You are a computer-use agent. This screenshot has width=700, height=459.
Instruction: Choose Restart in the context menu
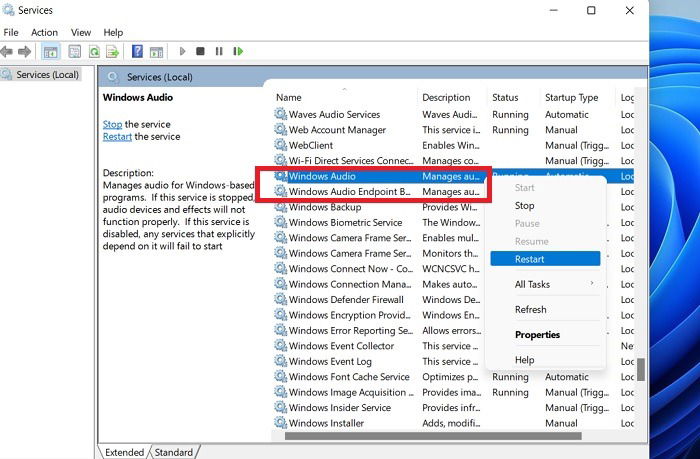coord(545,259)
